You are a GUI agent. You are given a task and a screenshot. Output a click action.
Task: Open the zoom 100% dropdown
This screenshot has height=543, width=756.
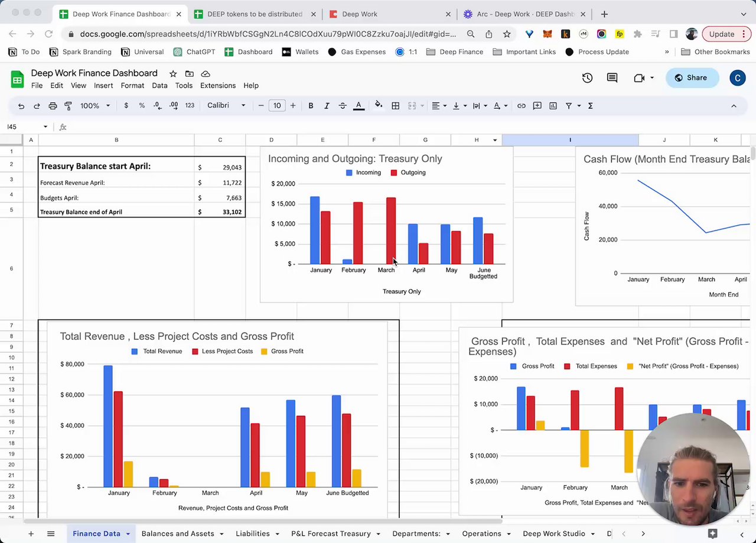click(95, 106)
